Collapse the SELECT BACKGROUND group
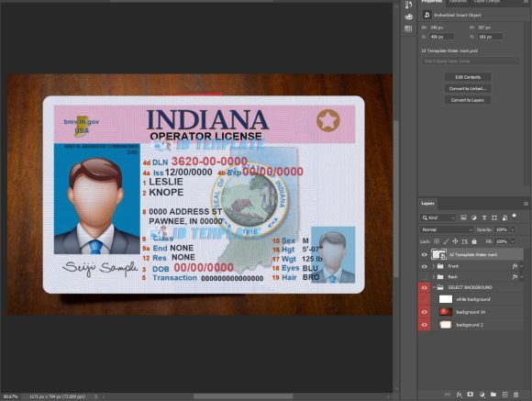 click(433, 287)
